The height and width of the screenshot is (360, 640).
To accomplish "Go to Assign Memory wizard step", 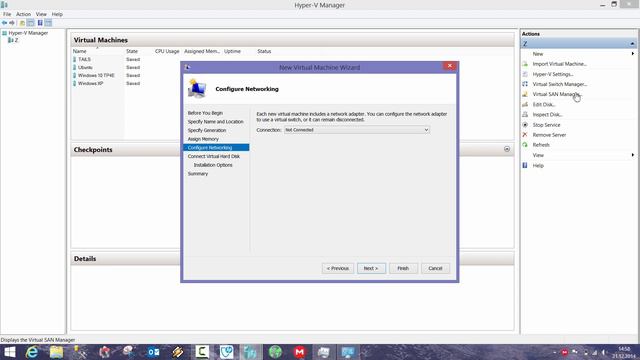I will pos(203,139).
